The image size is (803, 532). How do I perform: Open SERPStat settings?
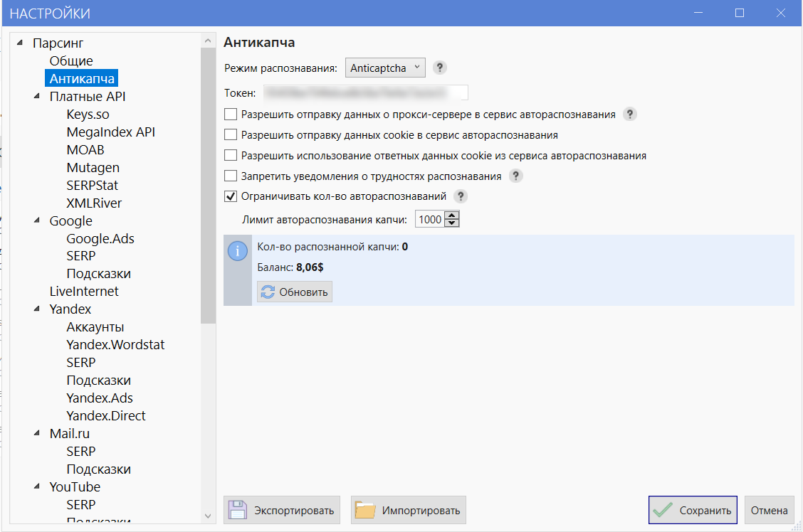(x=92, y=185)
